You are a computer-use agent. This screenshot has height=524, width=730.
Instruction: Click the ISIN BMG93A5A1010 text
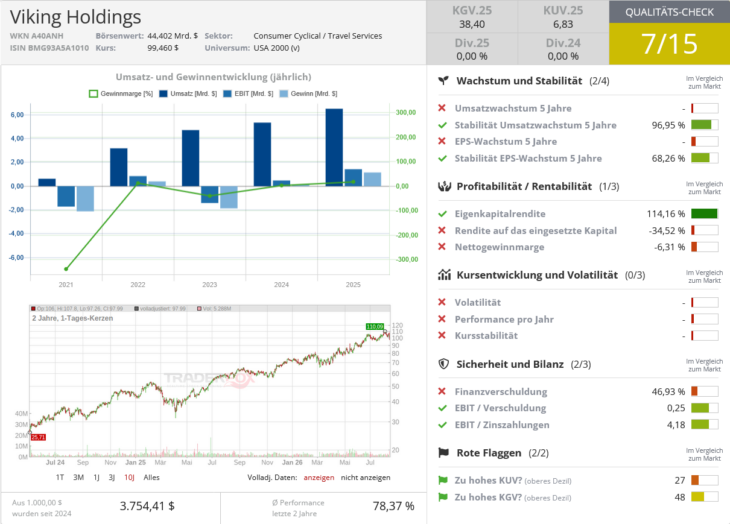click(x=49, y=48)
